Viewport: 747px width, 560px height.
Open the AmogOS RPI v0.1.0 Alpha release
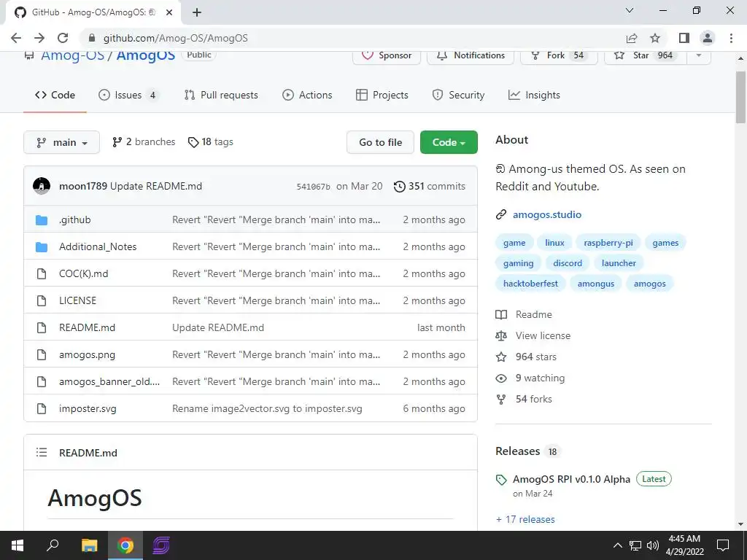(571, 480)
